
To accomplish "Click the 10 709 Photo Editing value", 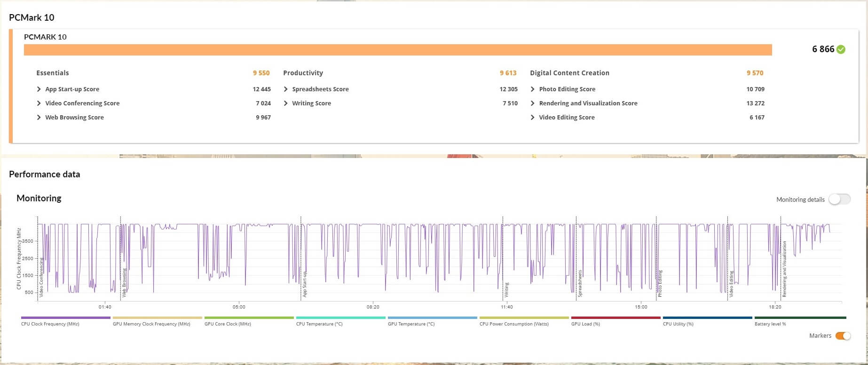I will 755,89.
